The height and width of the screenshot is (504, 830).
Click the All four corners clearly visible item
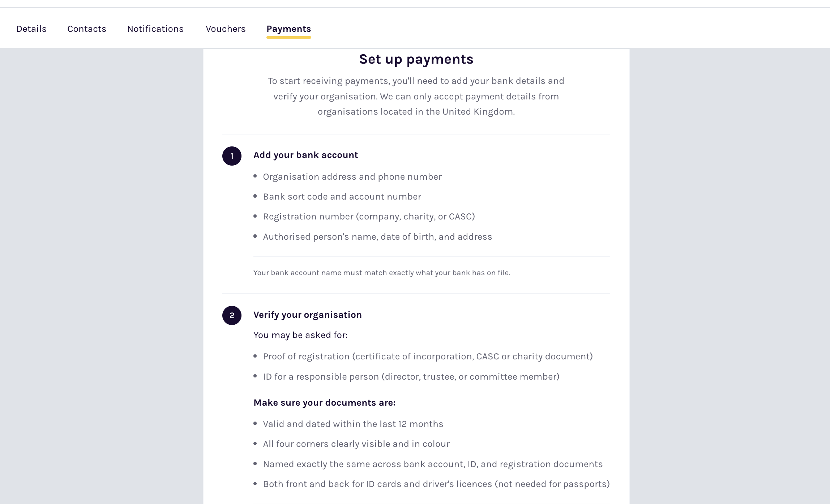tap(356, 444)
